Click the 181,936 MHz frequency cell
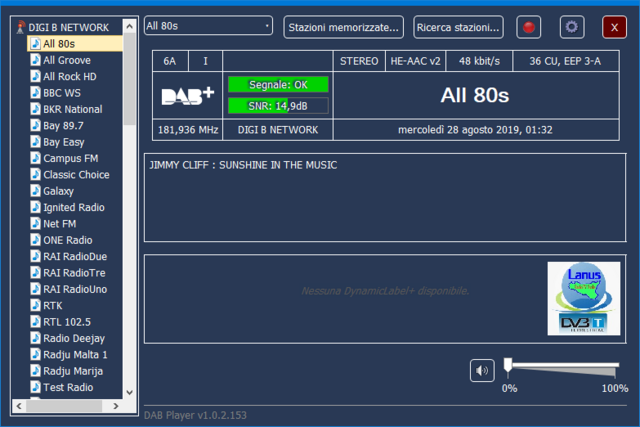The image size is (640, 427). coord(188,130)
